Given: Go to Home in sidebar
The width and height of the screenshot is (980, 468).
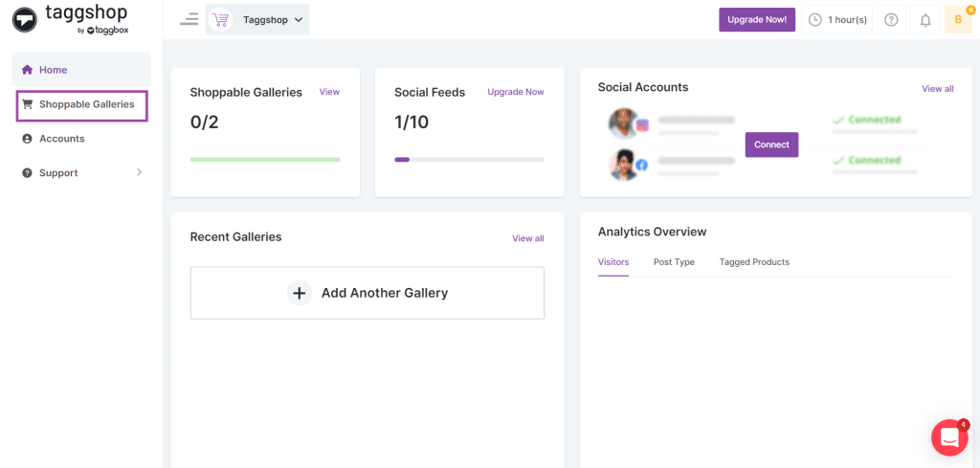Looking at the screenshot, I should (53, 70).
